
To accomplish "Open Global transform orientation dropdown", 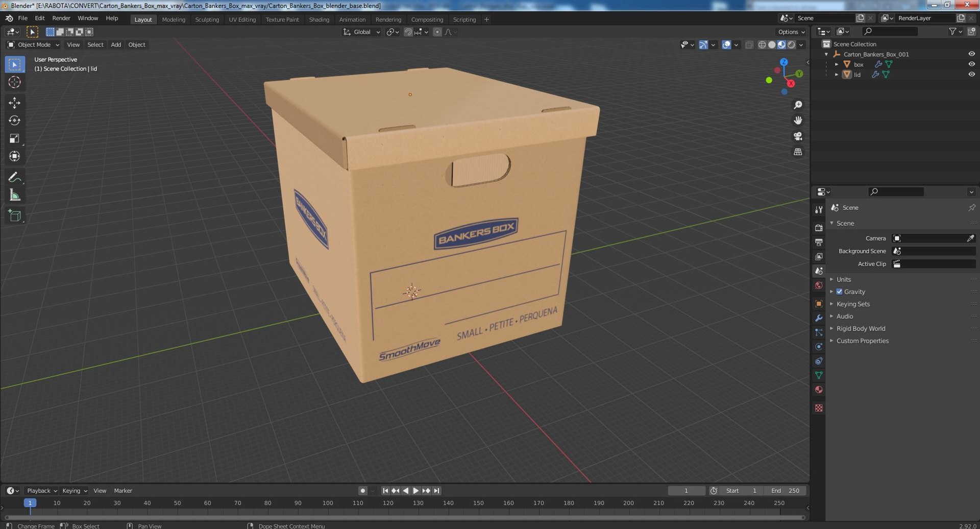I will (361, 32).
